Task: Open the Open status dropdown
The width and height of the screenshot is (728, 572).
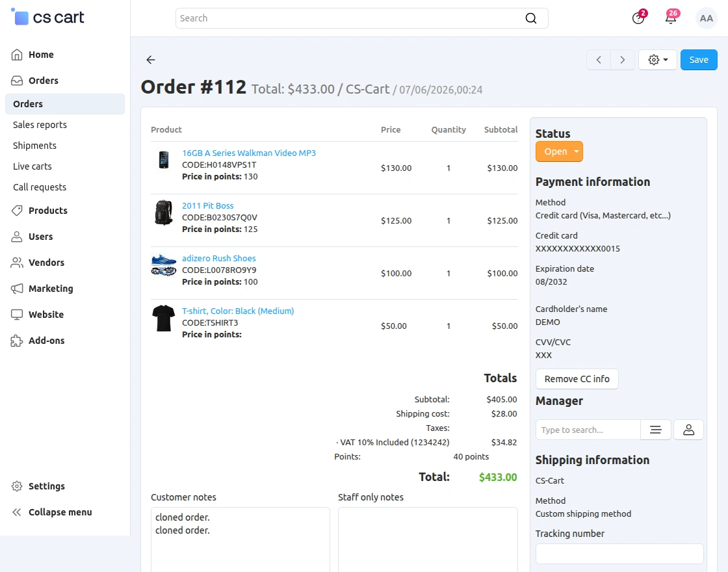Action: (559, 152)
